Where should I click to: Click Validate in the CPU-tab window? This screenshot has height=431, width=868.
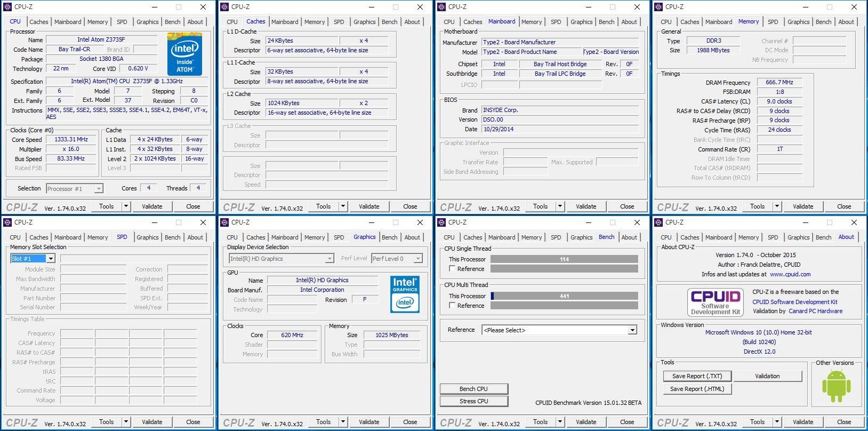pos(152,206)
